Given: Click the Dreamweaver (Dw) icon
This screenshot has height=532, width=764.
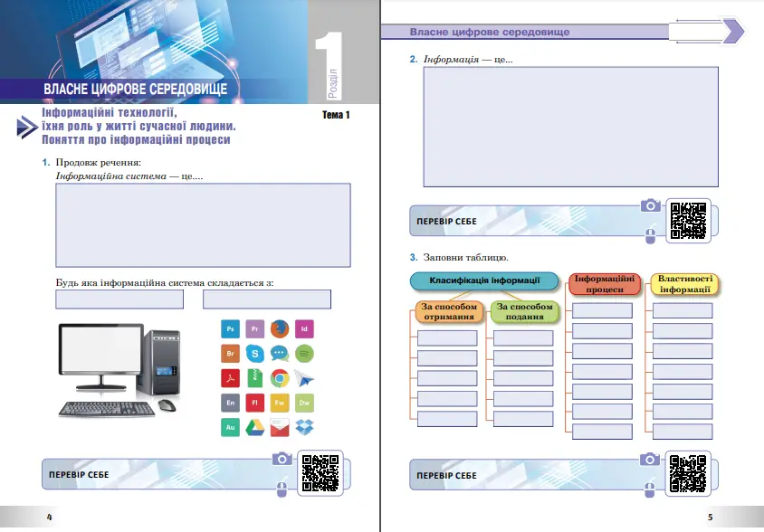Looking at the screenshot, I should coord(305,402).
